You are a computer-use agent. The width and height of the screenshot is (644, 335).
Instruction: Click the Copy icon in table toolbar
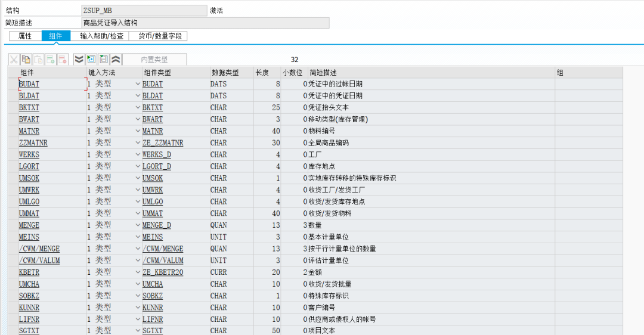[x=26, y=60]
